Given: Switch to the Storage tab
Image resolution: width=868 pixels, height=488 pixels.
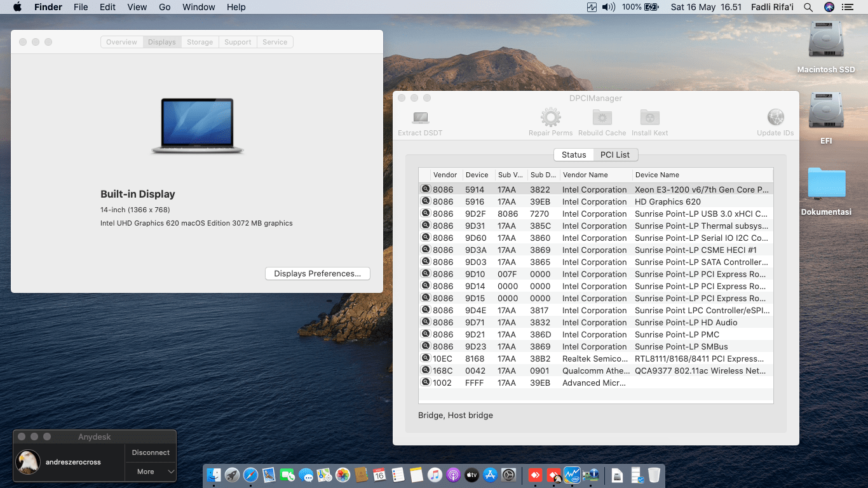Looking at the screenshot, I should click(x=200, y=42).
